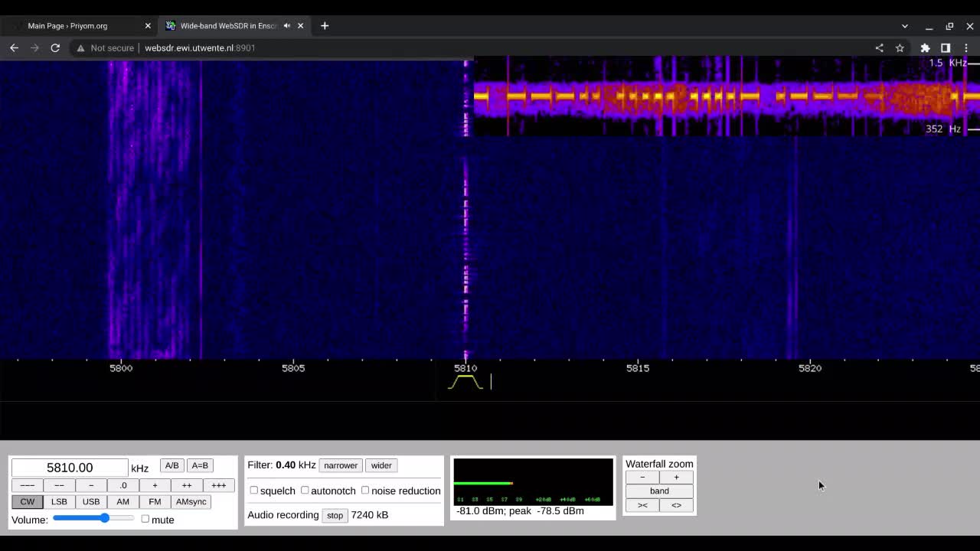
Task: Click the address bar URL
Action: pos(200,47)
